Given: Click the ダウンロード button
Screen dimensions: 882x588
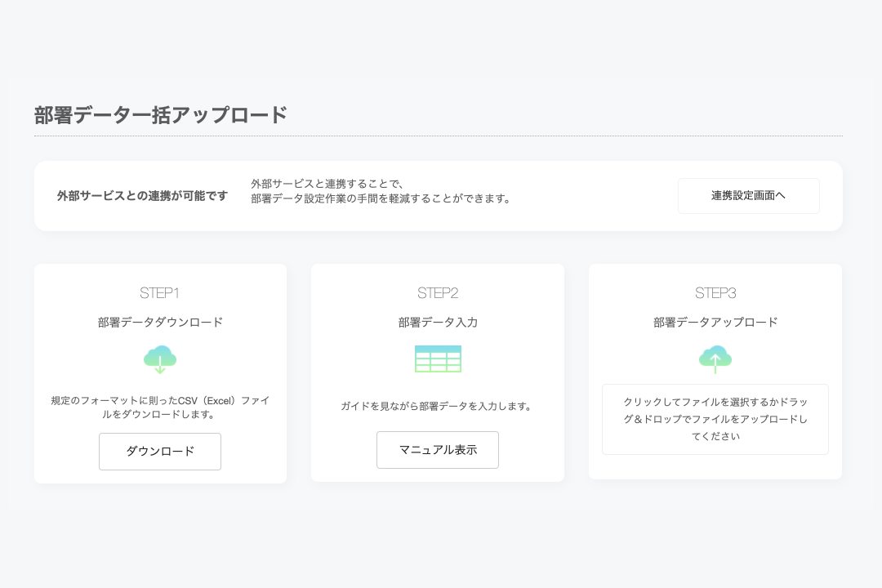Looking at the screenshot, I should click(160, 452).
